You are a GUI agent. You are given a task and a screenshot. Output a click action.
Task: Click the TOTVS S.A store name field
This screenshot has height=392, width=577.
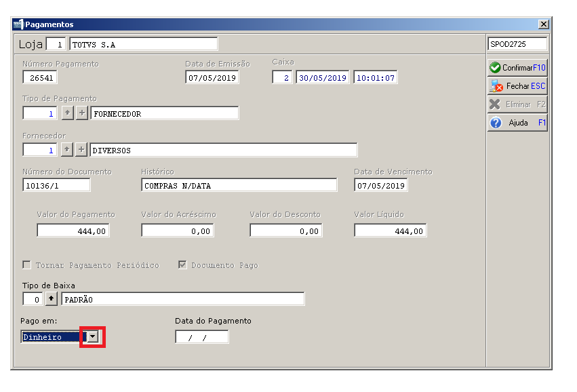[x=144, y=44]
